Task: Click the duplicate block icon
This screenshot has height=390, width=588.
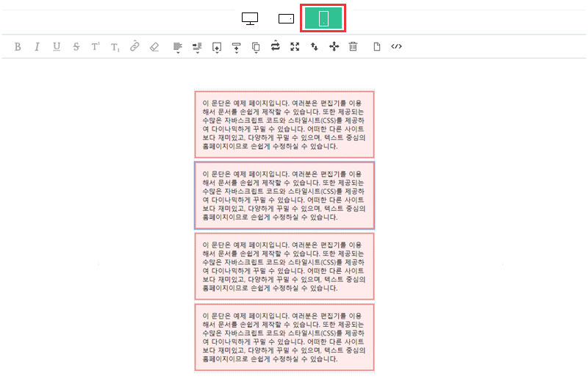Action: pos(256,47)
